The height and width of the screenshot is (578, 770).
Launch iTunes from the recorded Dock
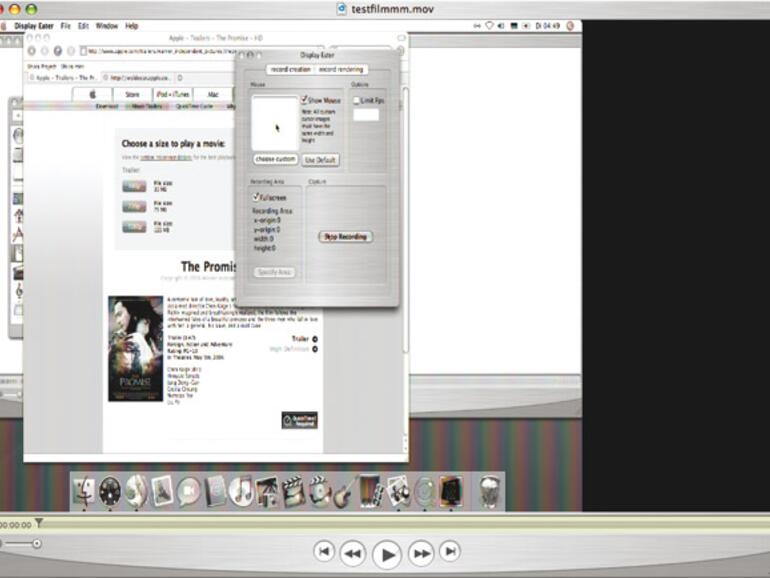(241, 491)
